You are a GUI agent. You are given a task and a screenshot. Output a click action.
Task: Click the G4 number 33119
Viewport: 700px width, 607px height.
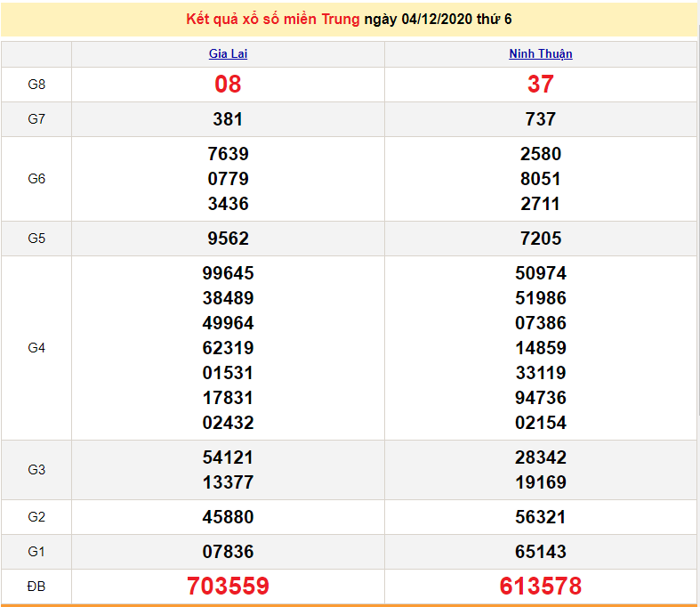tap(540, 373)
